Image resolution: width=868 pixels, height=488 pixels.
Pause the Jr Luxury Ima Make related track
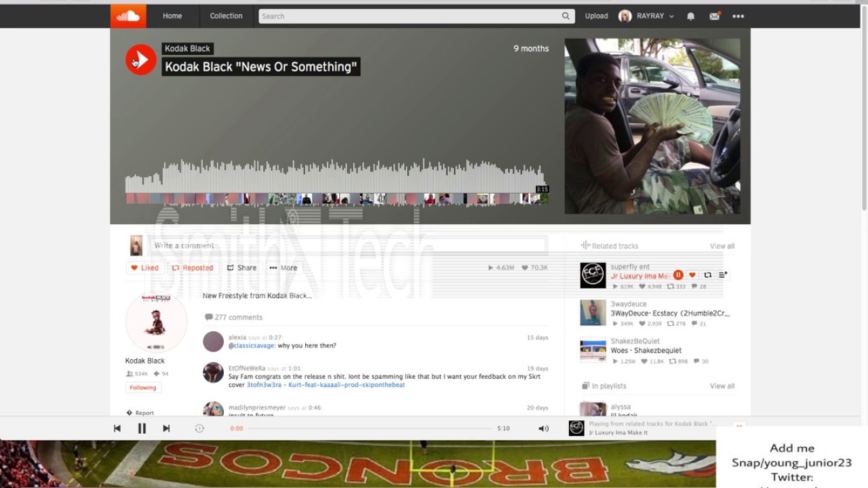[678, 275]
